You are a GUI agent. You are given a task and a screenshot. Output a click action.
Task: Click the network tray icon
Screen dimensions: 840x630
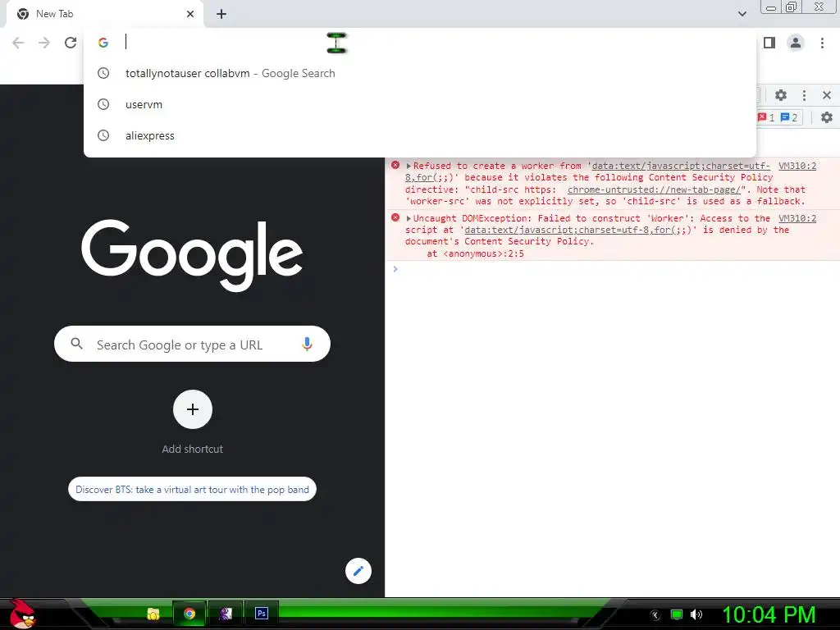[677, 615]
